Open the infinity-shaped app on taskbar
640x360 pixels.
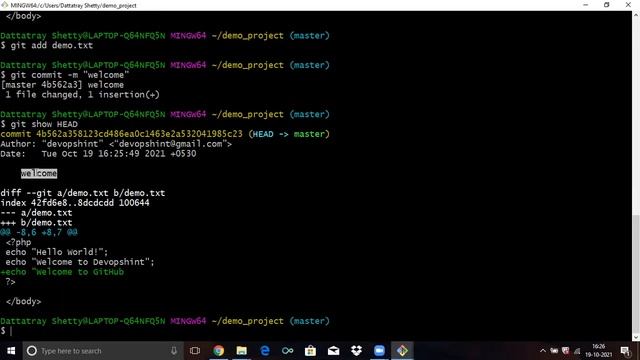tap(287, 351)
